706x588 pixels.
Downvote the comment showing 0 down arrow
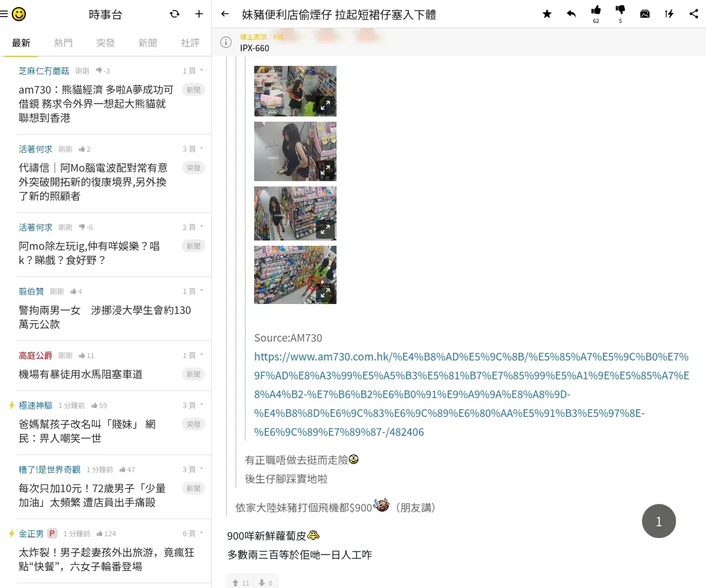pos(265,583)
